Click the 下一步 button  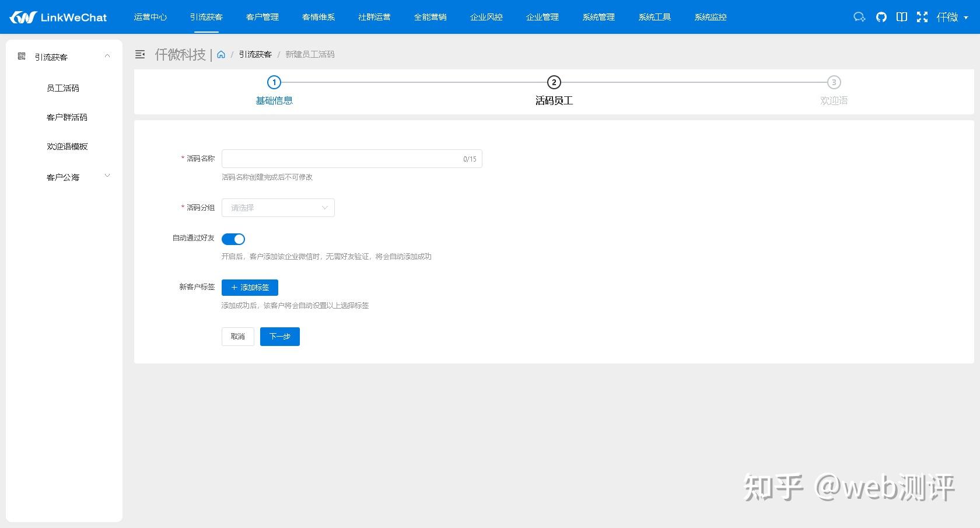(x=279, y=337)
